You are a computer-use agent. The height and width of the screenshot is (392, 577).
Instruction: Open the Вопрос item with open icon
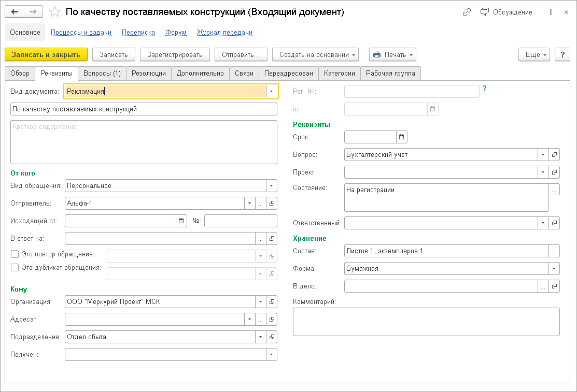click(554, 155)
